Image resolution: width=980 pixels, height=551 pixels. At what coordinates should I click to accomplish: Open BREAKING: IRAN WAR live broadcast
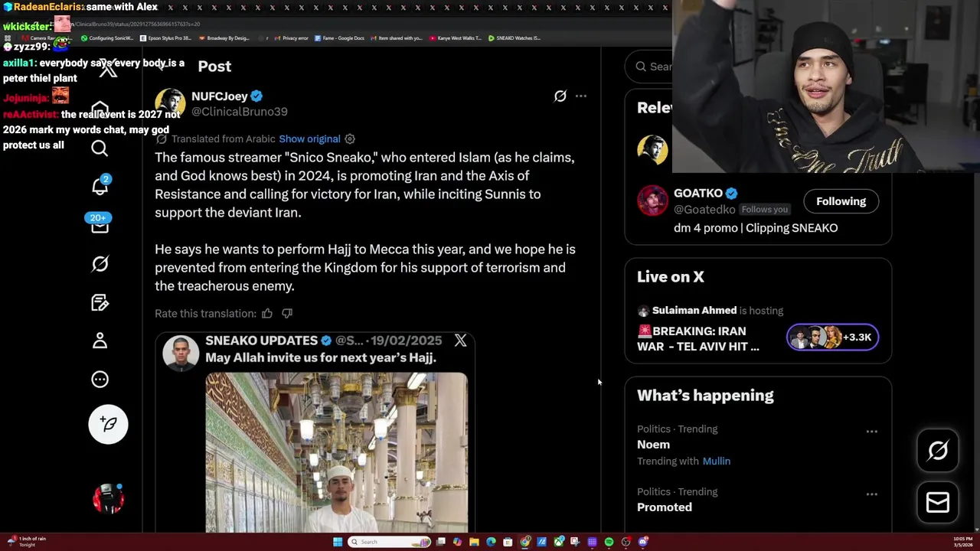pyautogui.click(x=698, y=338)
